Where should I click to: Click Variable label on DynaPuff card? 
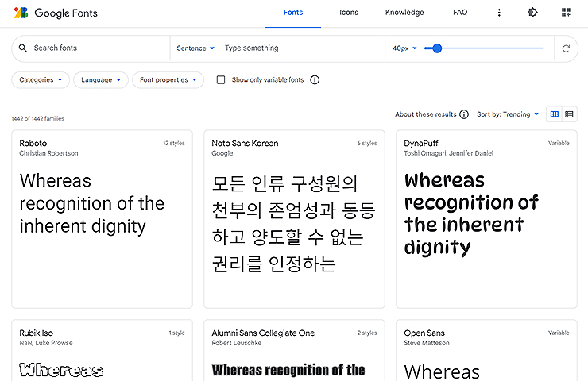point(559,143)
